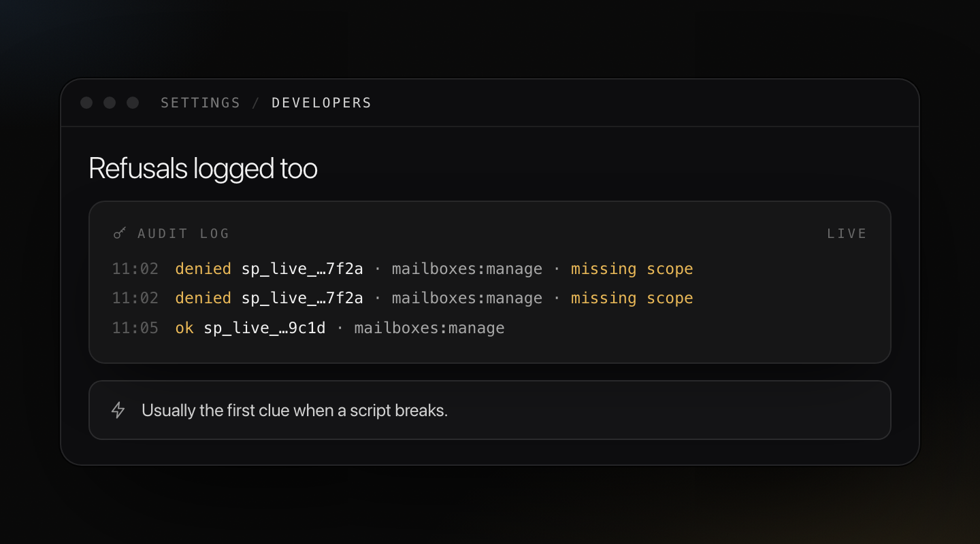The image size is (980, 544).
Task: Open the Settings breadcrumb
Action: point(201,103)
